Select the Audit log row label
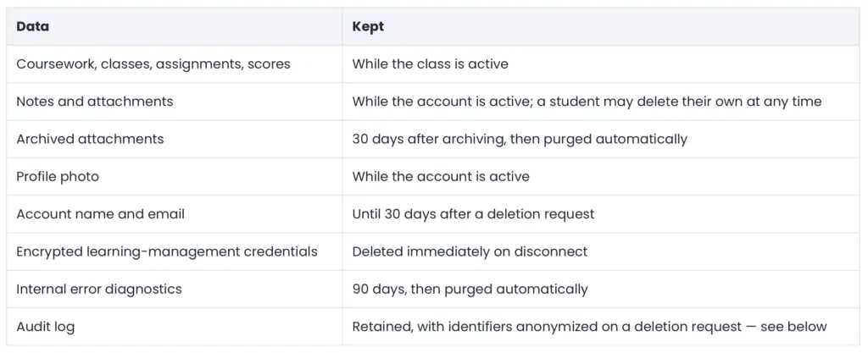868x353 pixels. coord(46,327)
